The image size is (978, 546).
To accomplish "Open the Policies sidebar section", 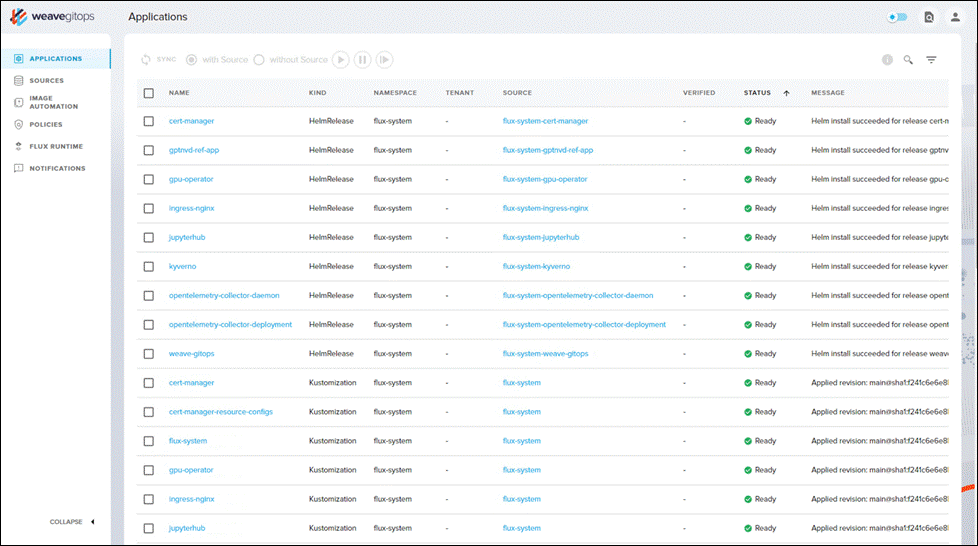I will pyautogui.click(x=46, y=125).
